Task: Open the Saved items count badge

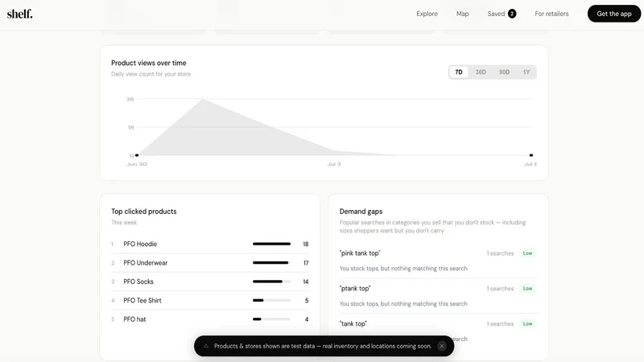Action: coord(512,14)
